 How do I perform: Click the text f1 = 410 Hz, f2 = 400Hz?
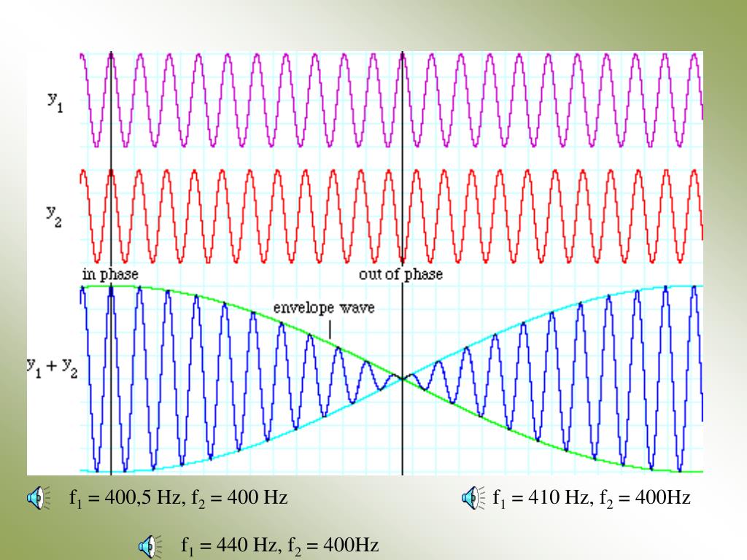pos(591,498)
